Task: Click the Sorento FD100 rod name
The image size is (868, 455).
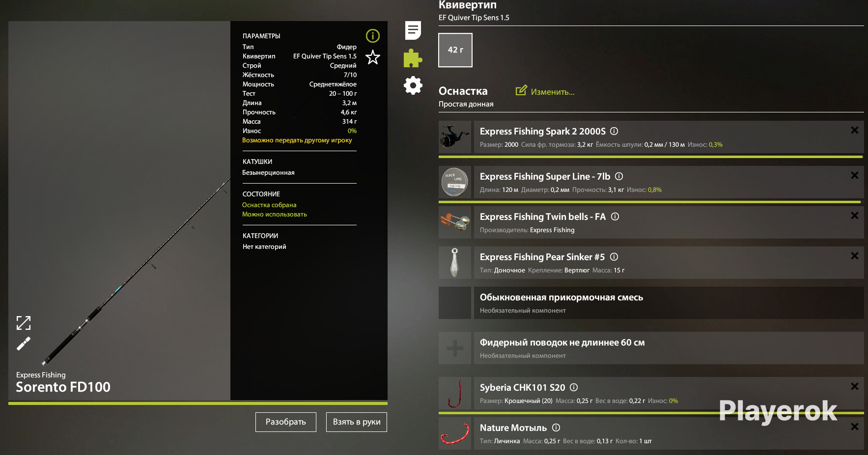Action: 63,387
